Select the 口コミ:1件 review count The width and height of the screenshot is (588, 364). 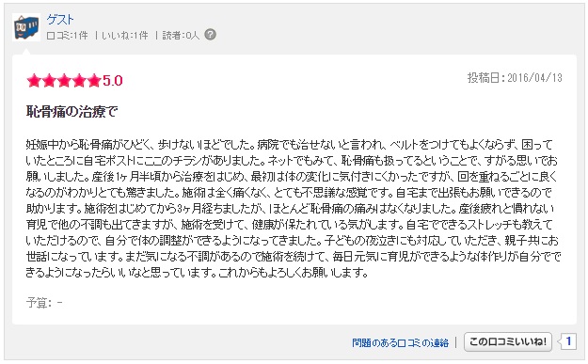[67, 36]
